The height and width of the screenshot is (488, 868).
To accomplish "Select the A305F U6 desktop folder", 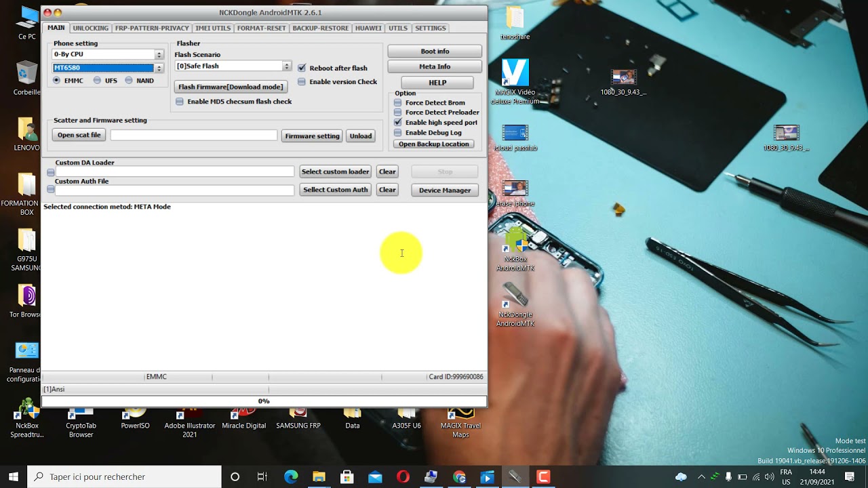I will (x=407, y=418).
